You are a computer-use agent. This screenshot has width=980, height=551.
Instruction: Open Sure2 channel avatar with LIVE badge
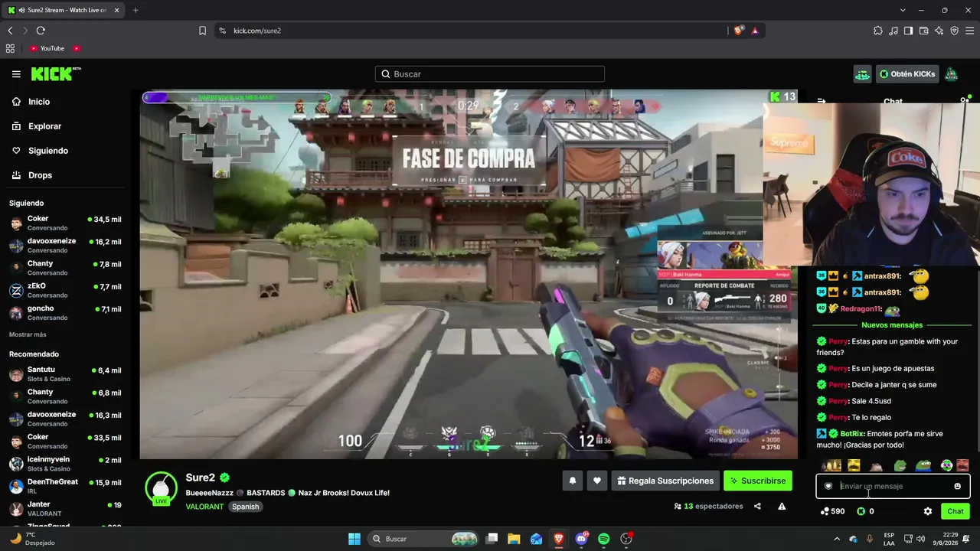point(161,488)
